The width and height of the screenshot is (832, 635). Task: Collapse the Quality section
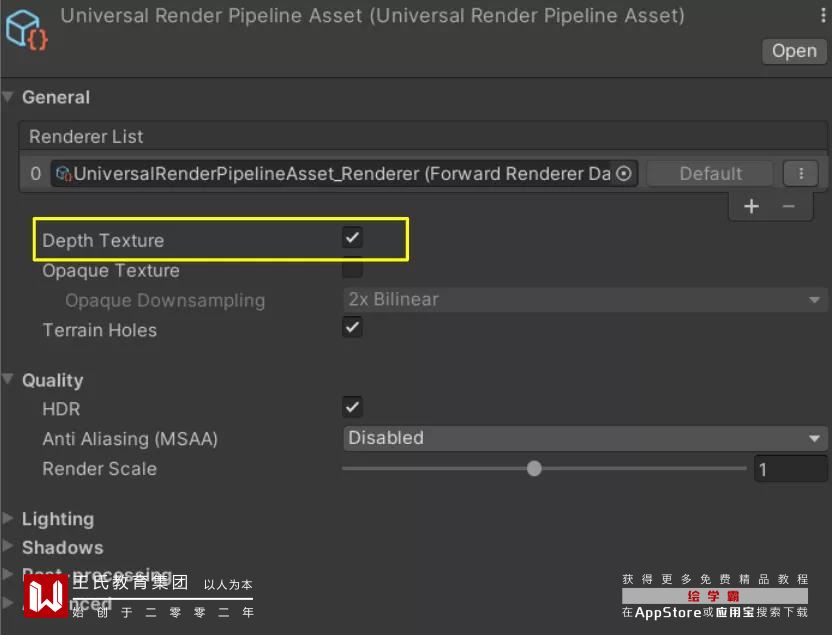[9, 380]
